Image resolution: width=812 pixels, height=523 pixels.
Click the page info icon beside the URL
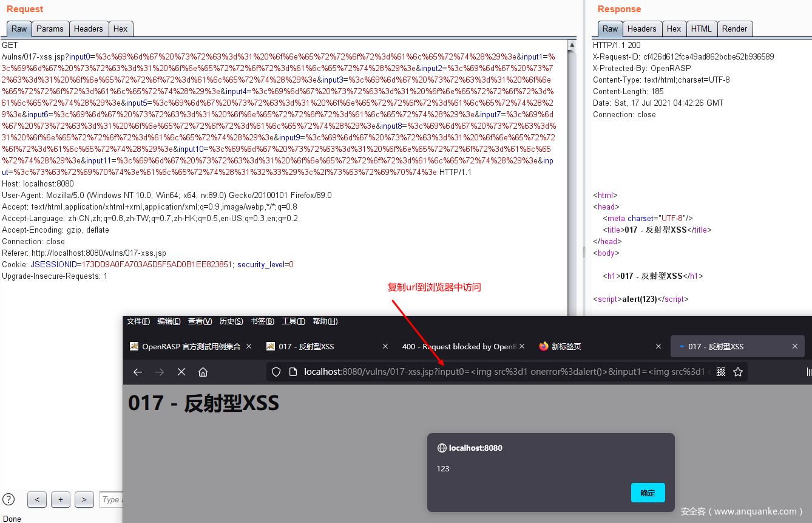293,372
